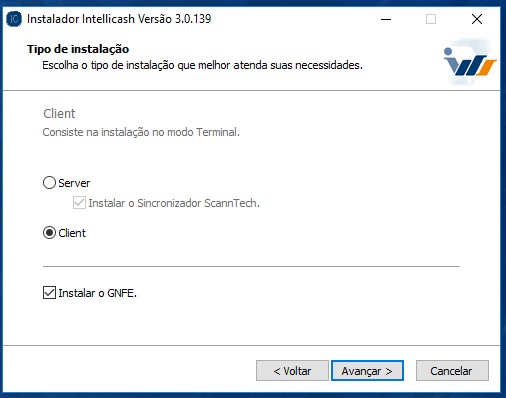
Task: Select the Client radio button circle
Action: (x=49, y=233)
